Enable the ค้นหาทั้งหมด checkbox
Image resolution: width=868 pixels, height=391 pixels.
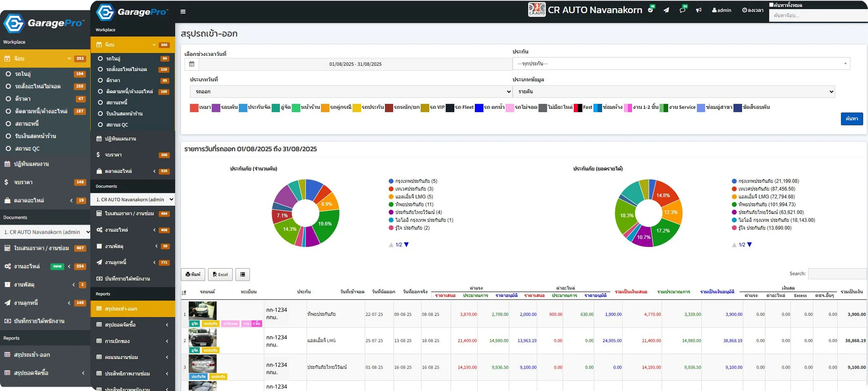coord(771,5)
